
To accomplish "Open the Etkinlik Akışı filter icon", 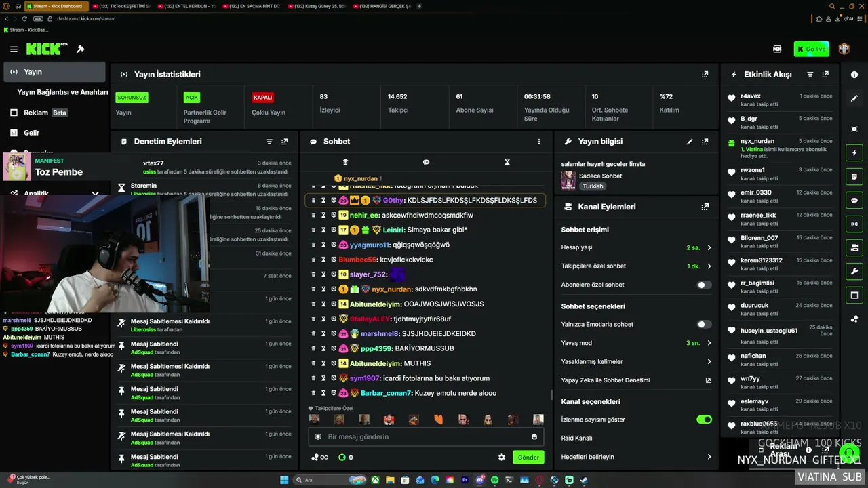I will (x=810, y=74).
